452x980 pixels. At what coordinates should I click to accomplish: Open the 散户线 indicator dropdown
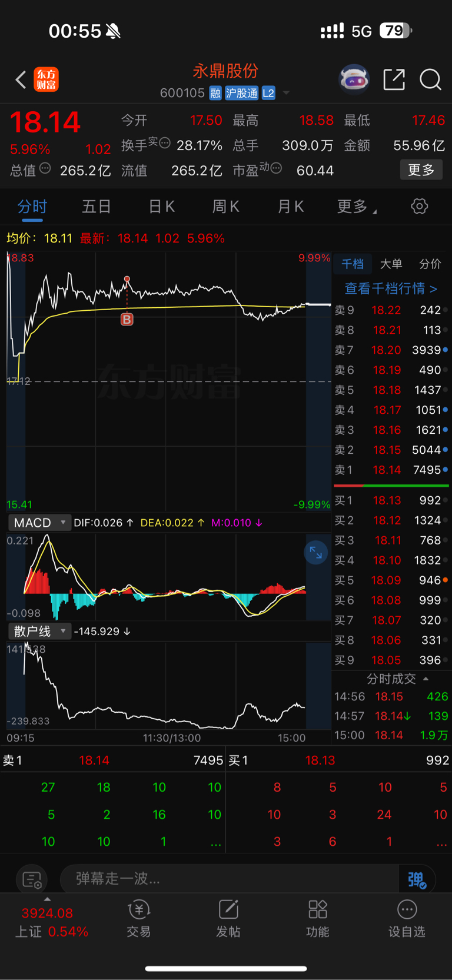point(39,631)
